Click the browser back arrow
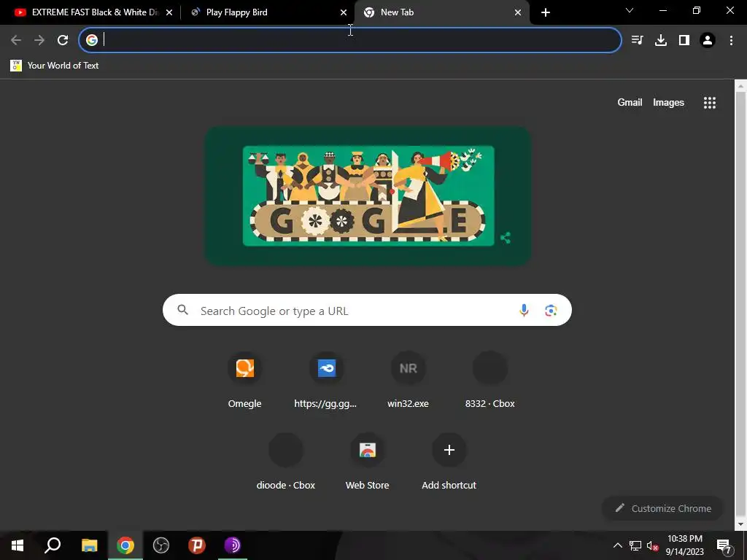The height and width of the screenshot is (560, 747). (16, 40)
